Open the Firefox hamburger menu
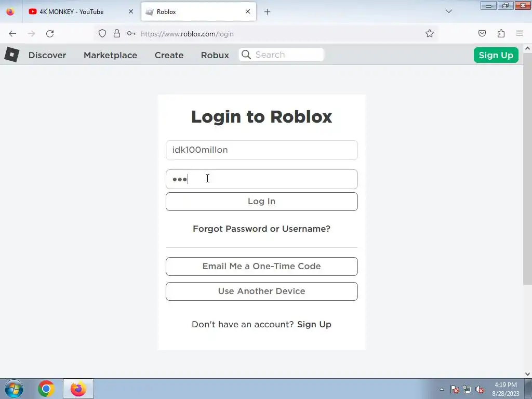Viewport: 532px width, 399px height. [520, 33]
